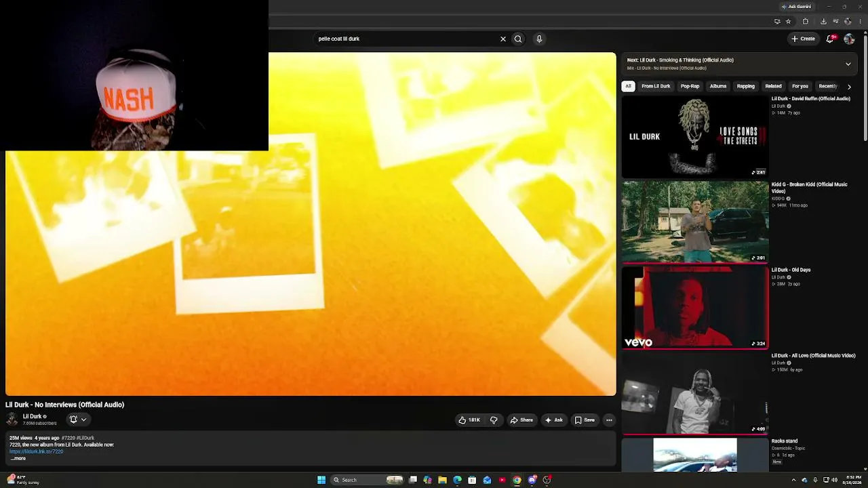
Task: Open the Lil Durk channel avatar
Action: pyautogui.click(x=12, y=420)
